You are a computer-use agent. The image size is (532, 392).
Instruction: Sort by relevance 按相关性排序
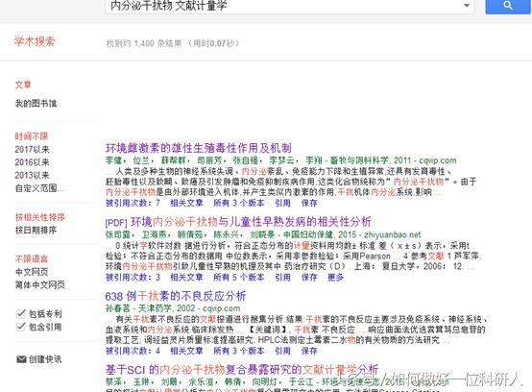[39, 217]
